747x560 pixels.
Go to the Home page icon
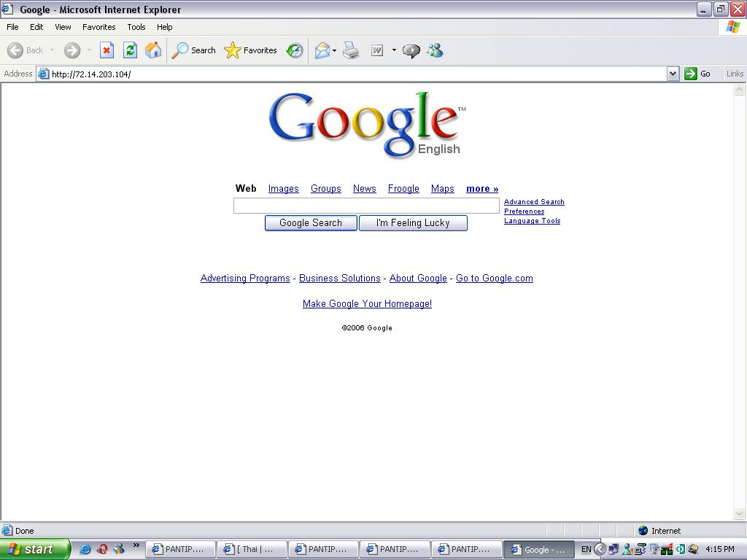tap(153, 50)
